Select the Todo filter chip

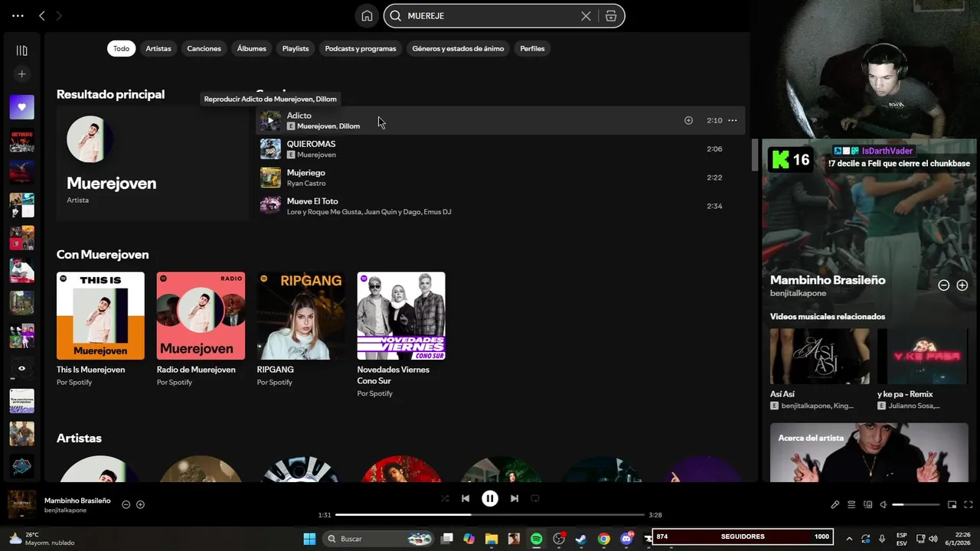tap(122, 48)
